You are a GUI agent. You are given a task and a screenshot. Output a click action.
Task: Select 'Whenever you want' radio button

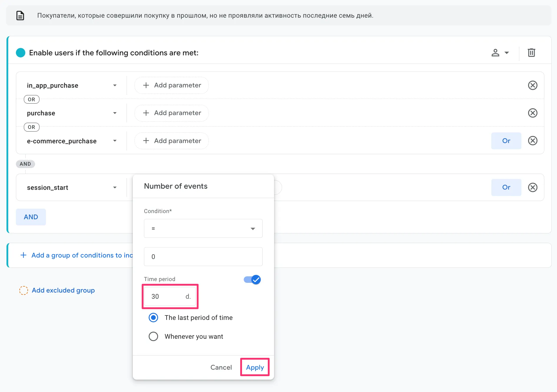pos(153,336)
